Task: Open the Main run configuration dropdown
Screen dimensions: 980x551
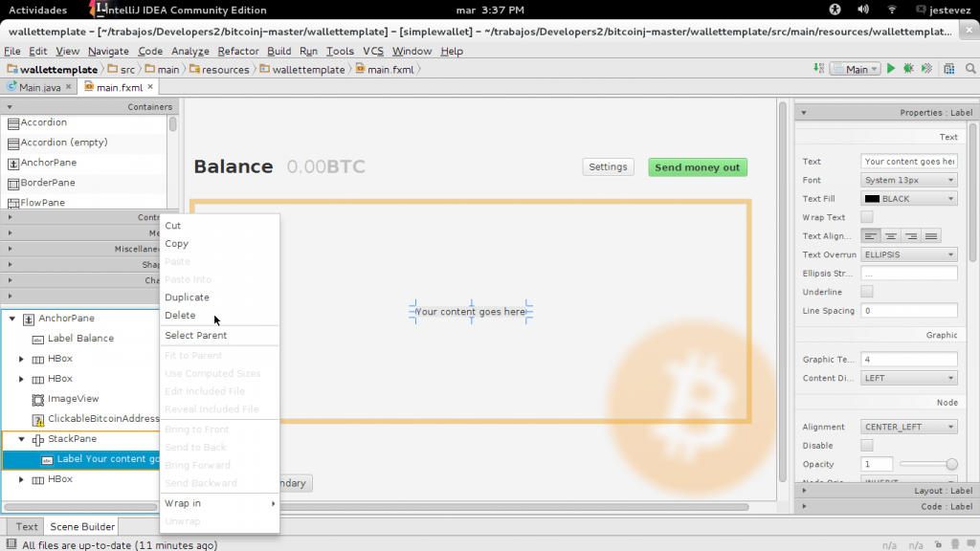Action: [x=856, y=69]
